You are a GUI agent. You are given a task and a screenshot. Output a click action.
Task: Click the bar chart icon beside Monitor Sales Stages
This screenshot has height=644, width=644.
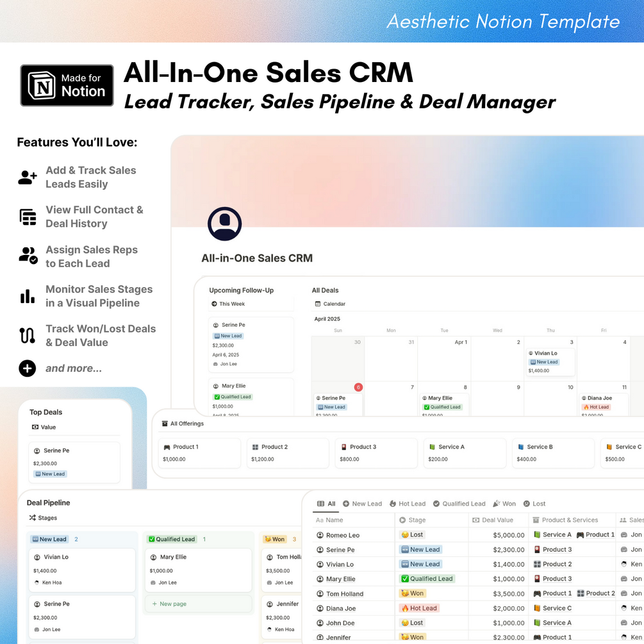coord(28,295)
